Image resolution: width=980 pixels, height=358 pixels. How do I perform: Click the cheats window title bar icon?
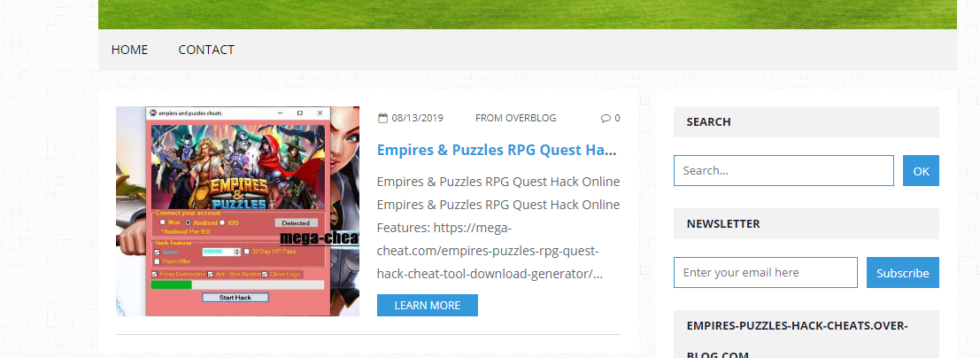click(152, 113)
